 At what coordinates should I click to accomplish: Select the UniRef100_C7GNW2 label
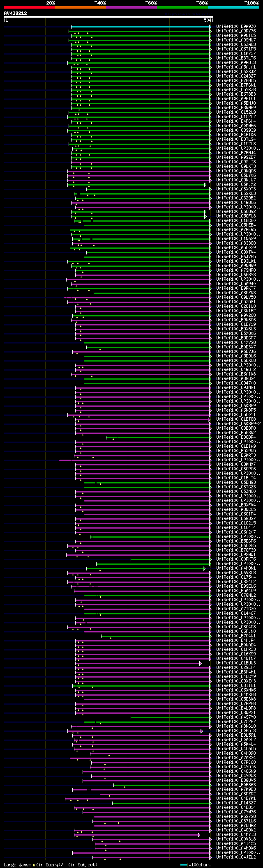point(236,595)
